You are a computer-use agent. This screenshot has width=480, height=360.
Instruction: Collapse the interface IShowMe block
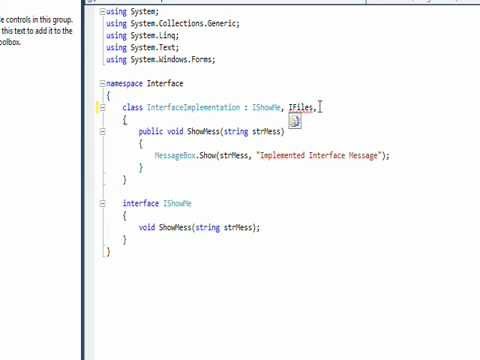[102, 203]
